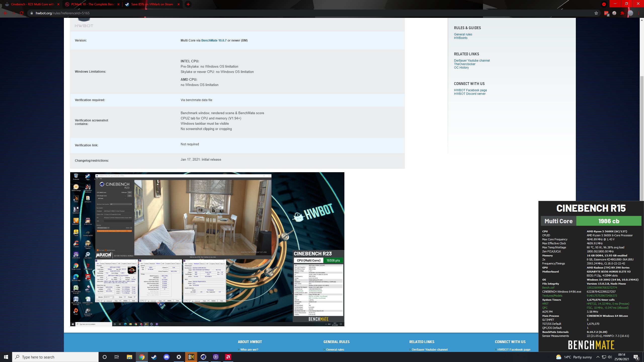Open HWBOT Discord server link
Viewport: 644px width, 362px height.
[470, 94]
